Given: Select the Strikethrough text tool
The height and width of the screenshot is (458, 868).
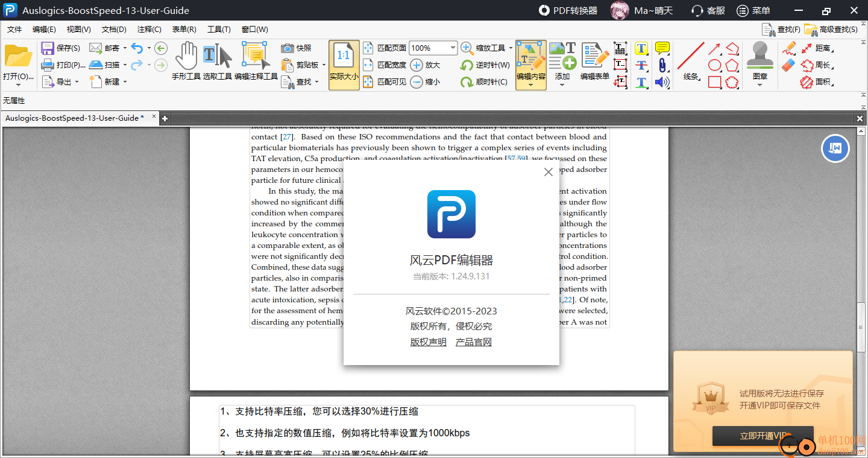Looking at the screenshot, I should (641, 65).
